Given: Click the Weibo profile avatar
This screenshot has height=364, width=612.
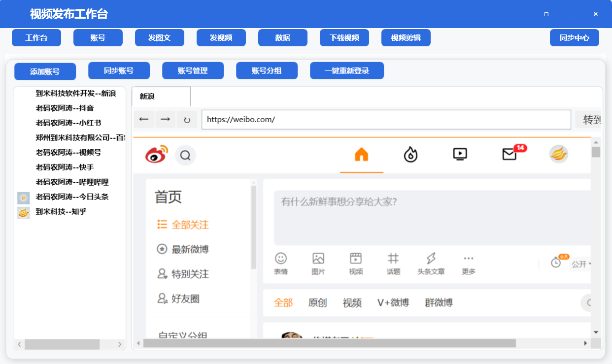Looking at the screenshot, I should click(559, 154).
